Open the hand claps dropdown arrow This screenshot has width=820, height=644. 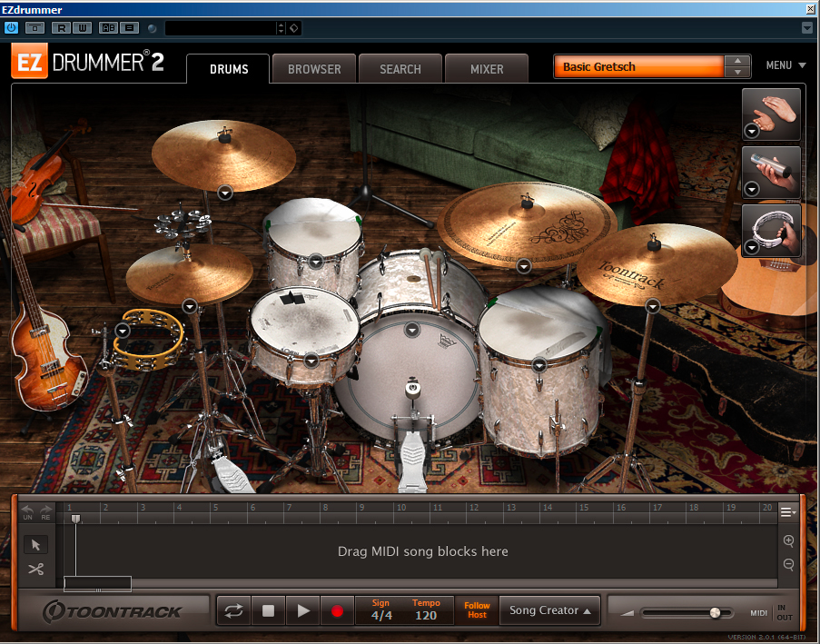(752, 131)
